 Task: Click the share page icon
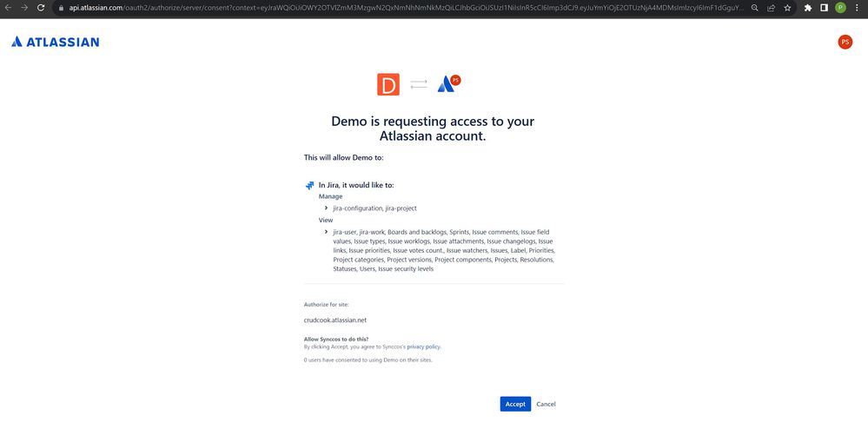[x=771, y=9]
